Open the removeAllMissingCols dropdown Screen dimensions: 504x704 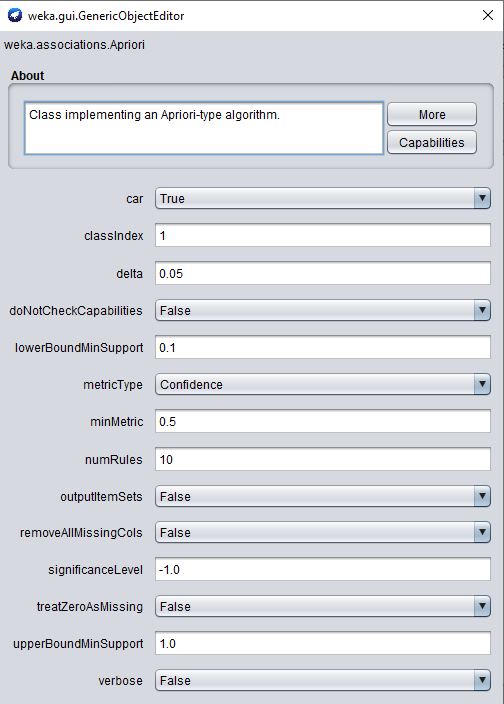323,532
